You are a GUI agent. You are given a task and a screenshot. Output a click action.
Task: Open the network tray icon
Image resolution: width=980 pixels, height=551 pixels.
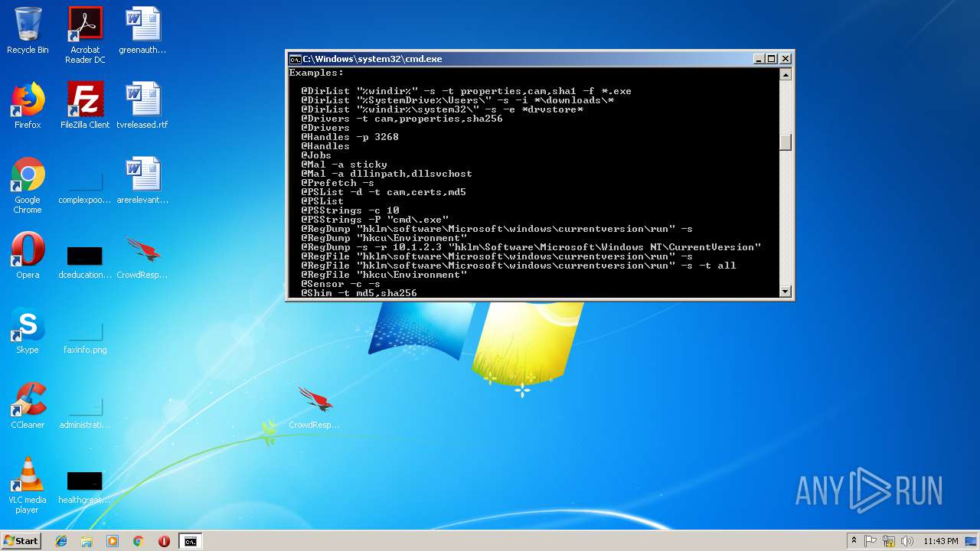(x=889, y=541)
